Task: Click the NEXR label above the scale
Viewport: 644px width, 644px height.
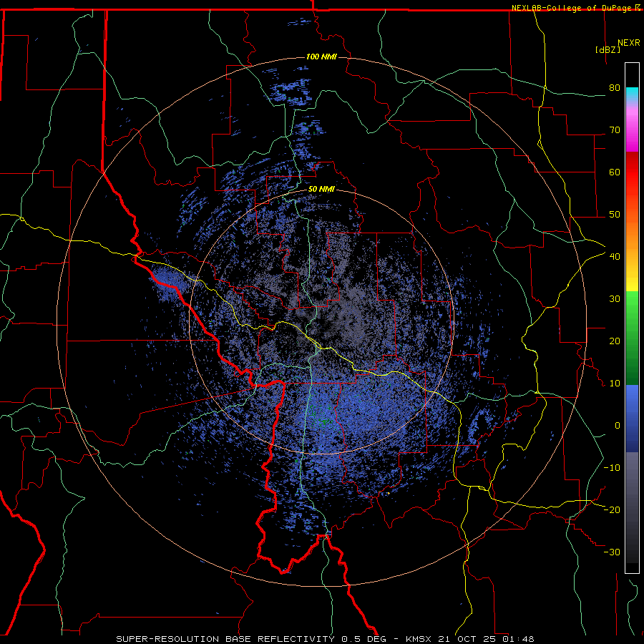Action: [x=629, y=43]
